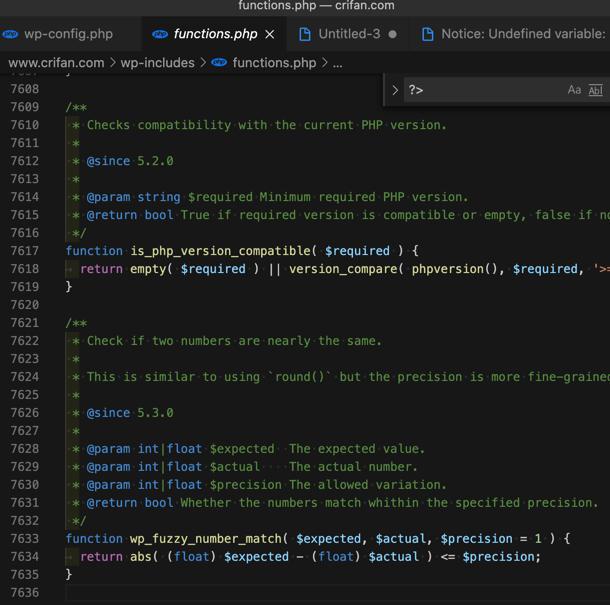Click 'The allowed variation.' comment text
This screenshot has width=610, height=605.
tap(367, 484)
